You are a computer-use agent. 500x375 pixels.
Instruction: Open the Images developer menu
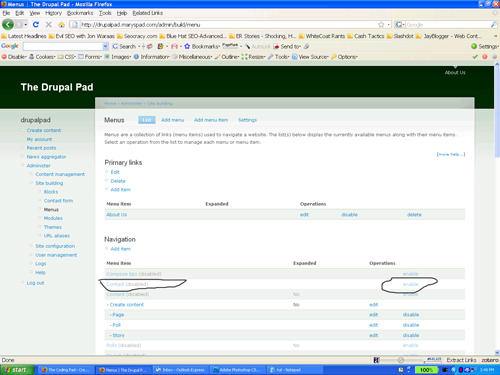click(118, 57)
